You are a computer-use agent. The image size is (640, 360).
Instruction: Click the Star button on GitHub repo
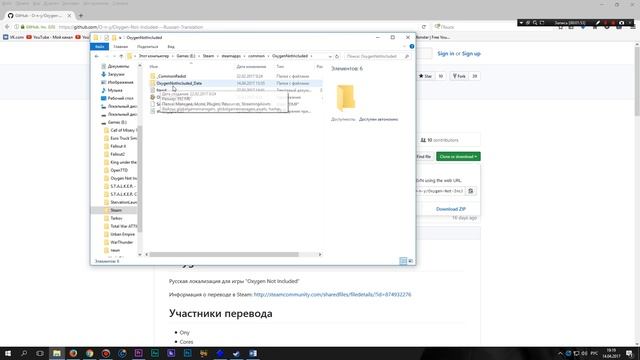coord(426,76)
